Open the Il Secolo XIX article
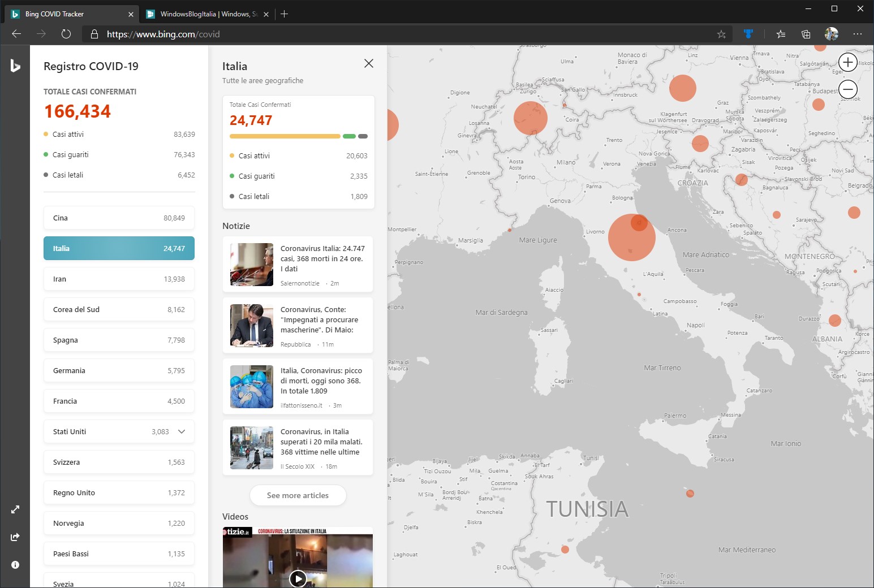This screenshot has width=874, height=588. point(298,447)
